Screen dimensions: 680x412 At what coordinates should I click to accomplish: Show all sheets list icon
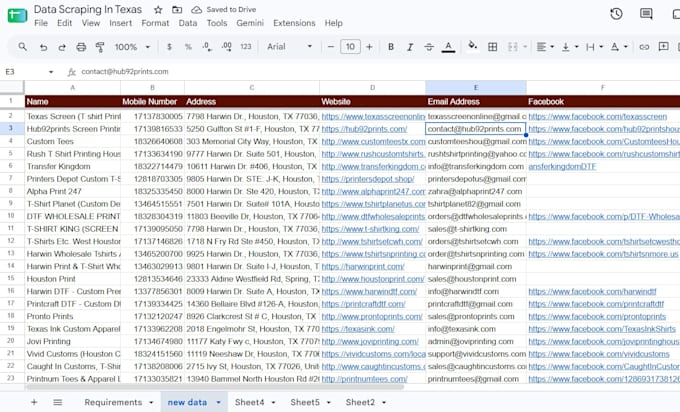[x=58, y=402]
